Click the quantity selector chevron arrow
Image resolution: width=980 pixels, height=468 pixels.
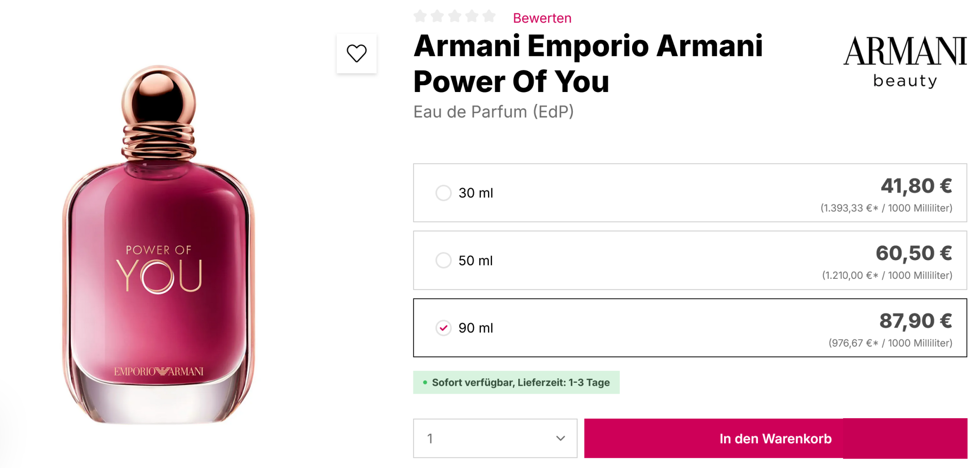point(560,438)
